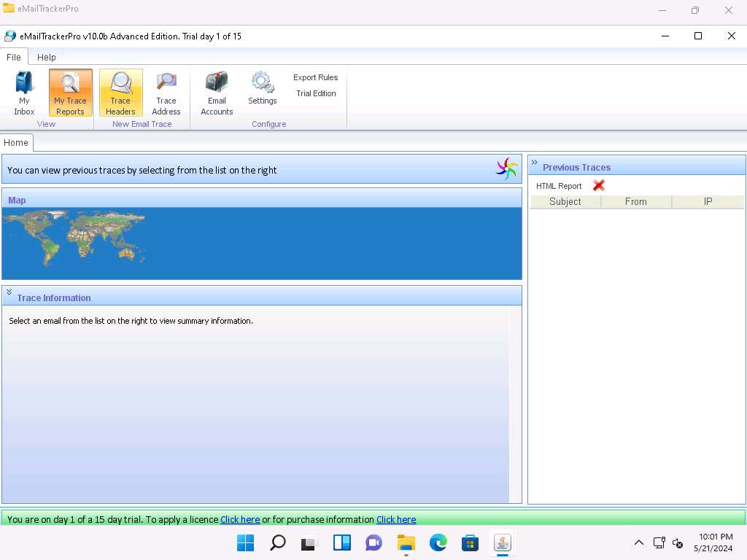Click the HTML Report button
The width and height of the screenshot is (747, 560).
559,186
